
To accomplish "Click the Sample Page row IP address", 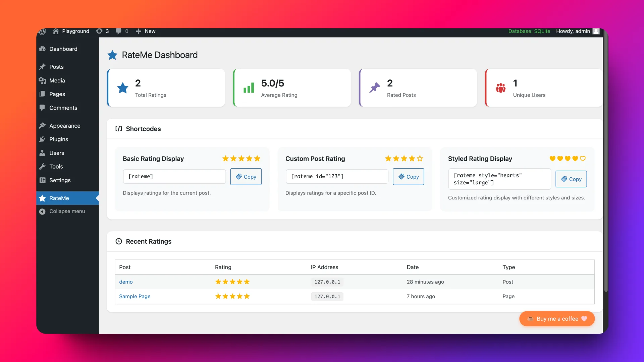I will [x=327, y=296].
